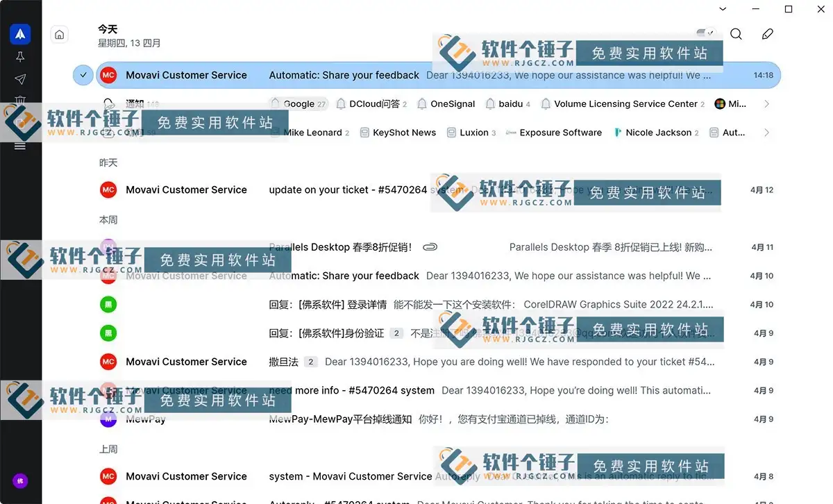833x504 pixels.
Task: Click the MC avatar on the 4月 8 email
Action: [x=108, y=476]
